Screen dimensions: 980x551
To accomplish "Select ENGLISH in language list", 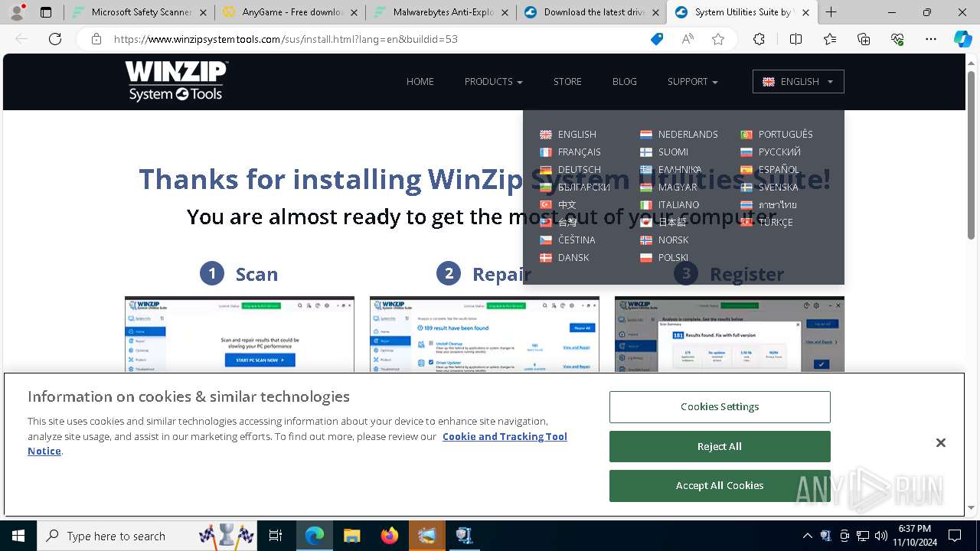I will (x=568, y=135).
